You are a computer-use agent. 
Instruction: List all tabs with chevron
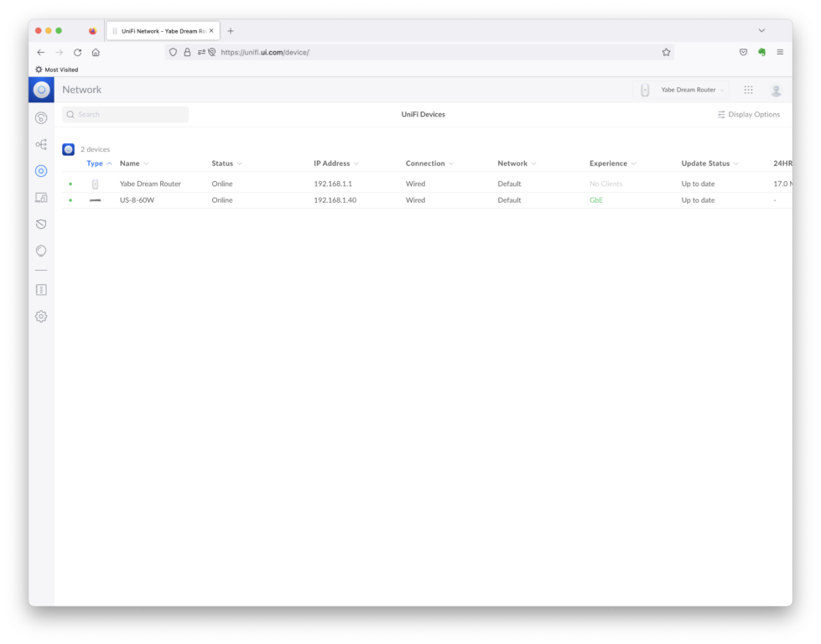coord(761,31)
